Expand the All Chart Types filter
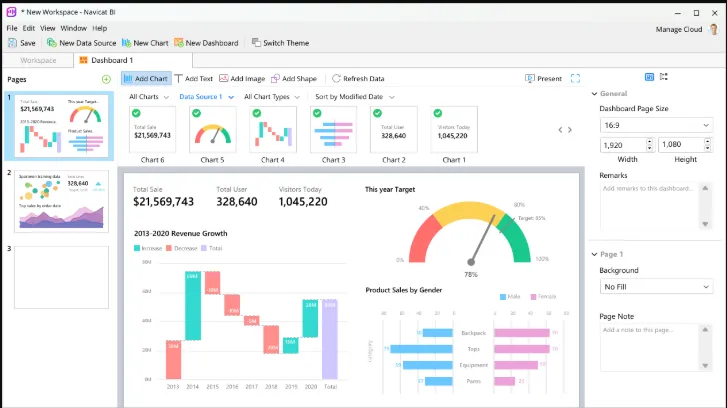The height and width of the screenshot is (408, 727). coord(272,97)
